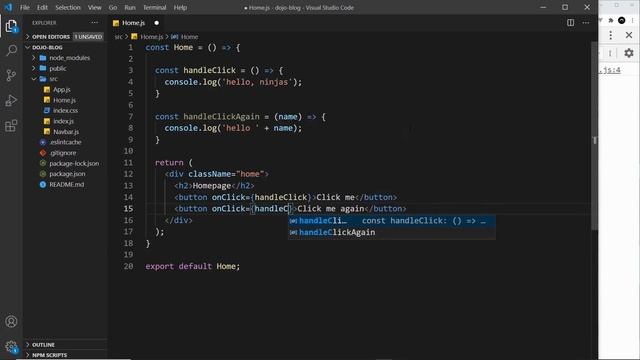Click Home symbol in the breadcrumb
640x360 pixels.
(x=189, y=37)
